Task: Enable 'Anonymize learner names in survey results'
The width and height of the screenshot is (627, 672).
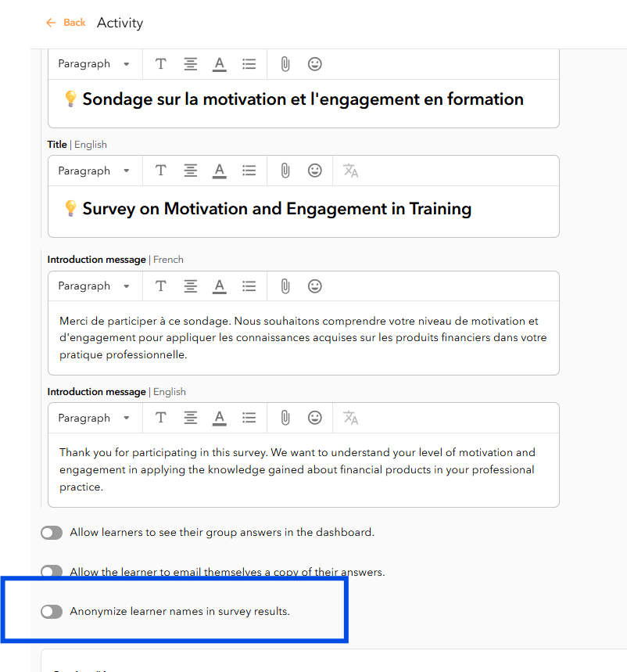Action: point(52,612)
